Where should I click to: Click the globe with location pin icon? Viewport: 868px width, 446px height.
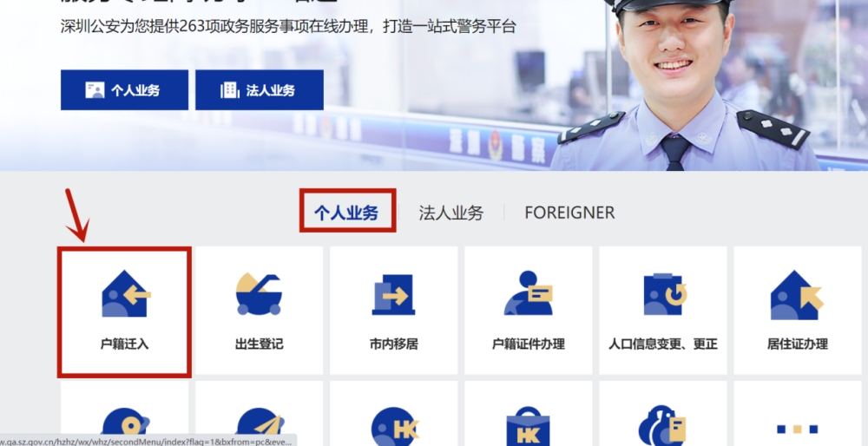125,427
